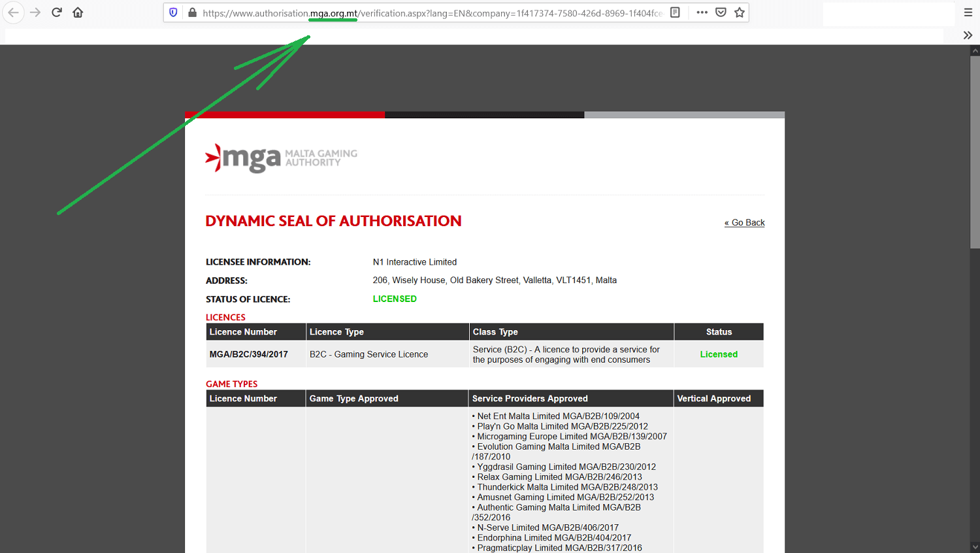The image size is (980, 553).
Task: Open the Firefox hamburger menu
Action: tap(968, 12)
